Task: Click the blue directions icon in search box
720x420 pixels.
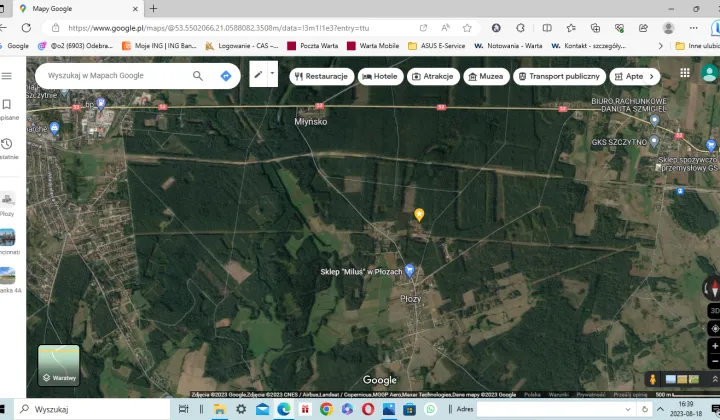Action: (x=226, y=76)
